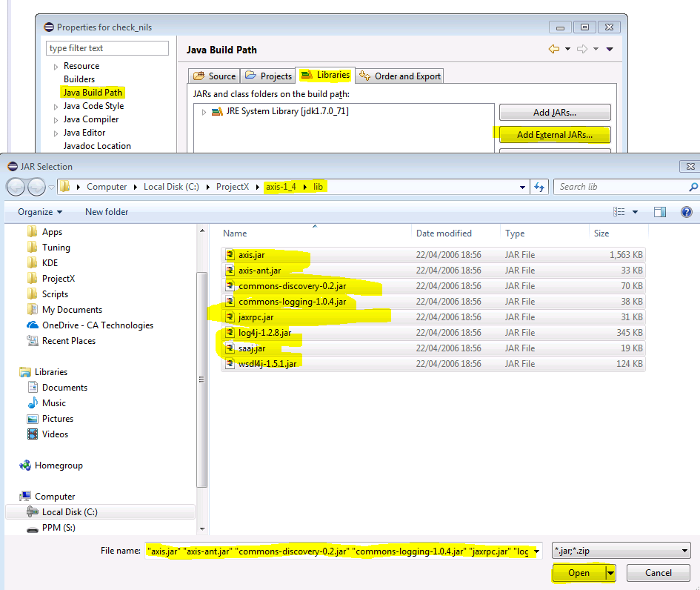Click the navigation pane vertical scrollbar

(x=202, y=379)
